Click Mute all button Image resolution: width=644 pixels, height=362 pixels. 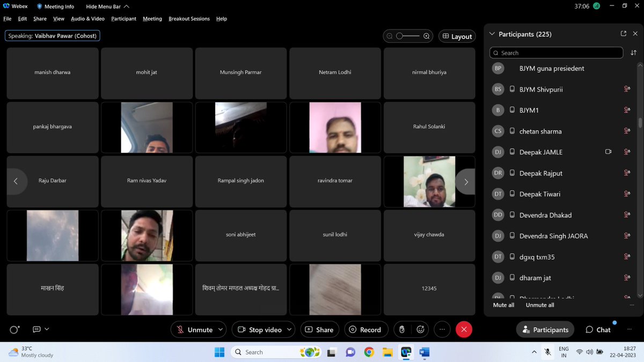tap(503, 305)
